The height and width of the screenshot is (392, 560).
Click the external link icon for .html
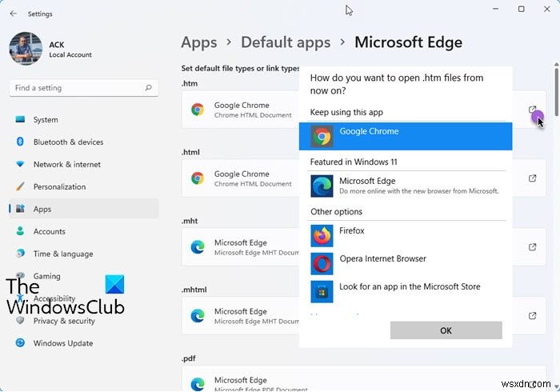(532, 178)
